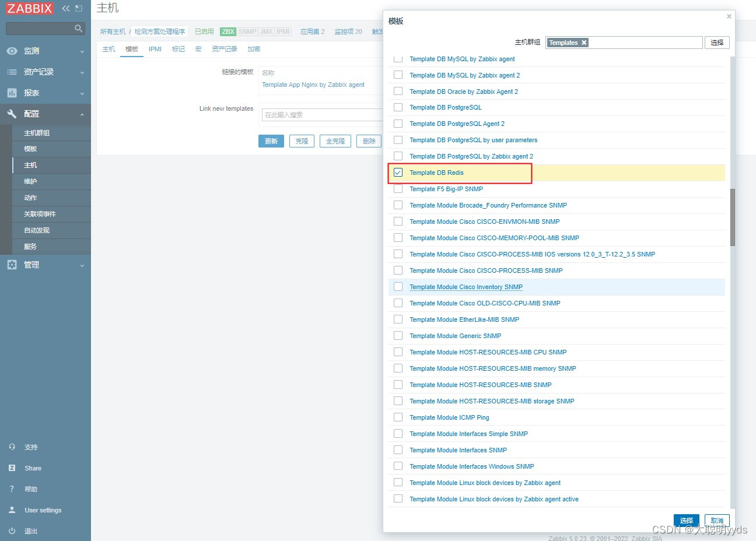
Task: Expand the 资产记录 menu chevron
Action: point(82,72)
